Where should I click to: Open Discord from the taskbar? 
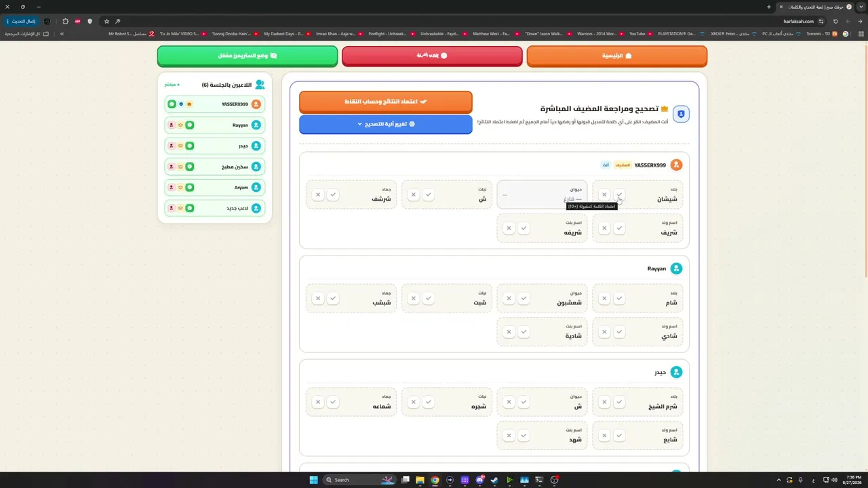(479, 480)
